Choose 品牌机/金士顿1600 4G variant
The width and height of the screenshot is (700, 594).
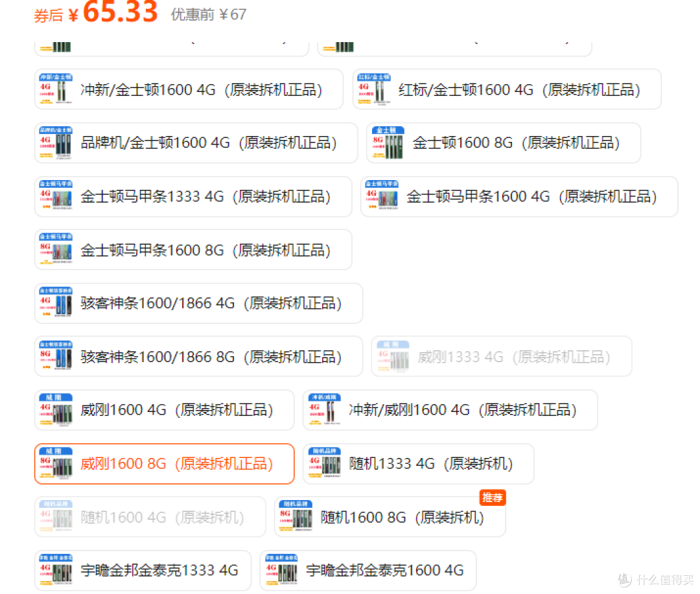[x=196, y=143]
